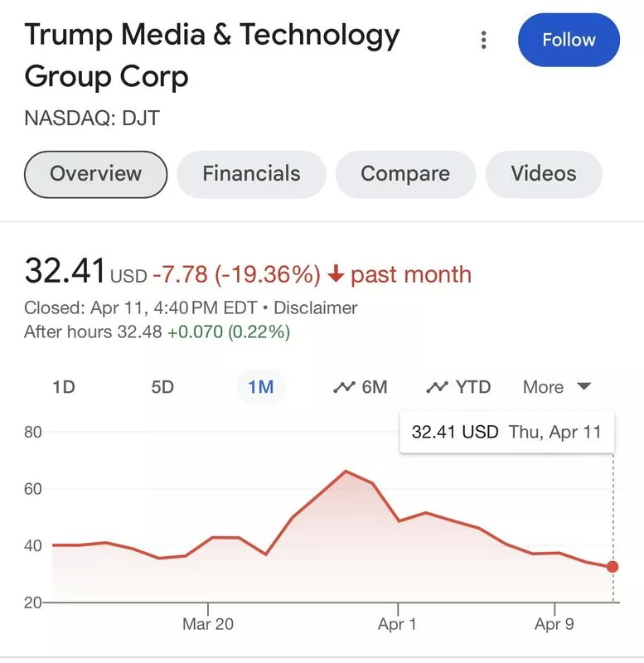Click the 32.41 USD Thu, Apr 11 tooltip

pyautogui.click(x=506, y=432)
